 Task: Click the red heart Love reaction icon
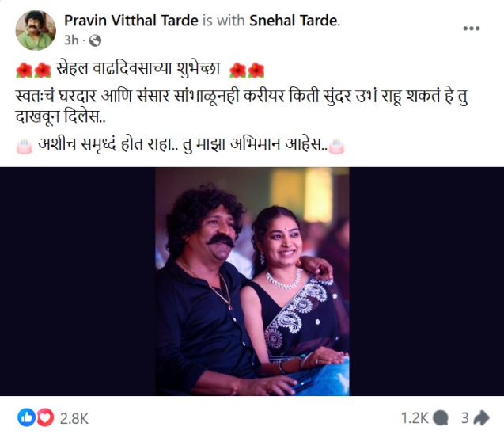pyautogui.click(x=45, y=417)
